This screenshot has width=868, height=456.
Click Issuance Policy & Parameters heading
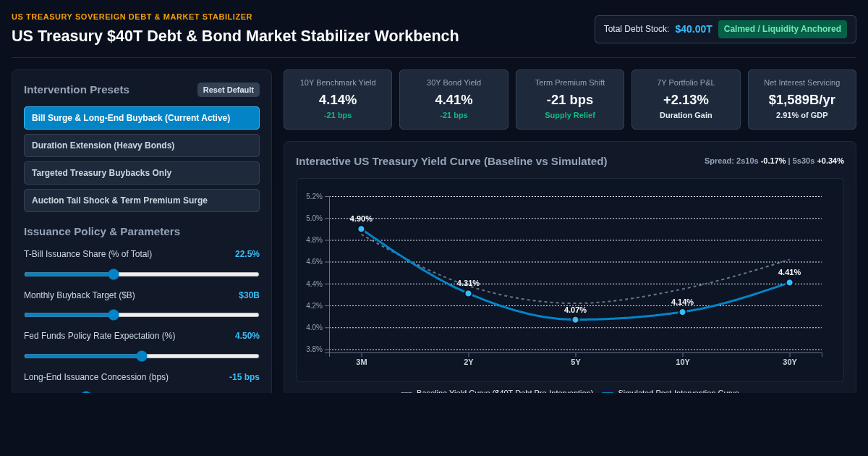click(x=102, y=232)
